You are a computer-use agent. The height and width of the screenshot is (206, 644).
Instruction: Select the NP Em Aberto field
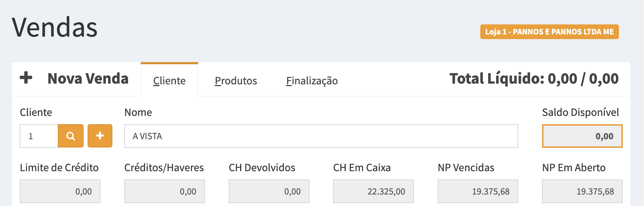582,191
